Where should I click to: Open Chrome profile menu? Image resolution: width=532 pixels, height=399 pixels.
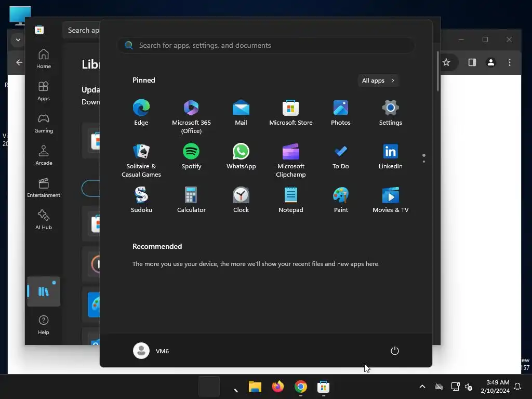pyautogui.click(x=491, y=62)
